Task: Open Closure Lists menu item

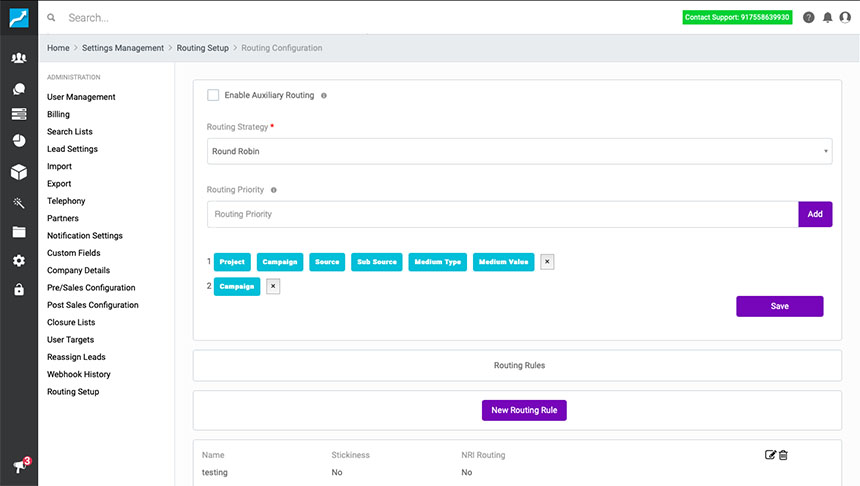Action: pos(71,323)
